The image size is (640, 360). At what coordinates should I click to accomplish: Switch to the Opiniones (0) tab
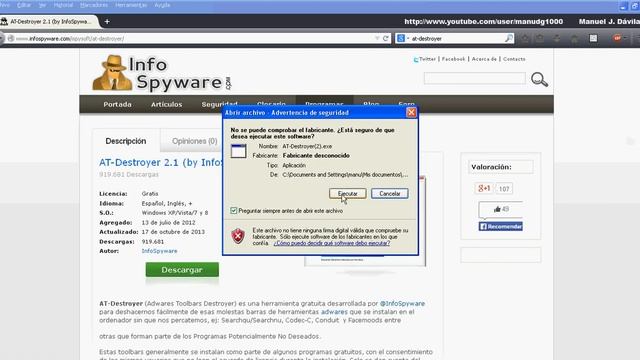[x=194, y=141]
